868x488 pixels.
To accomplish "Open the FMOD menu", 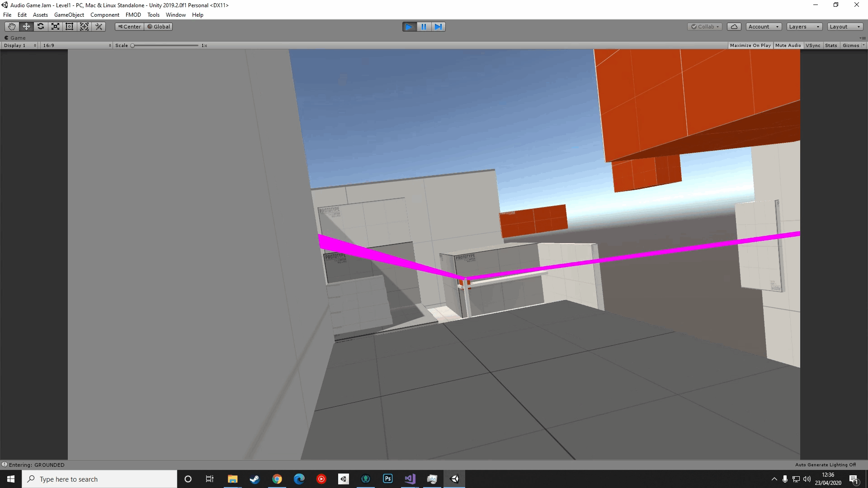I will [x=133, y=15].
